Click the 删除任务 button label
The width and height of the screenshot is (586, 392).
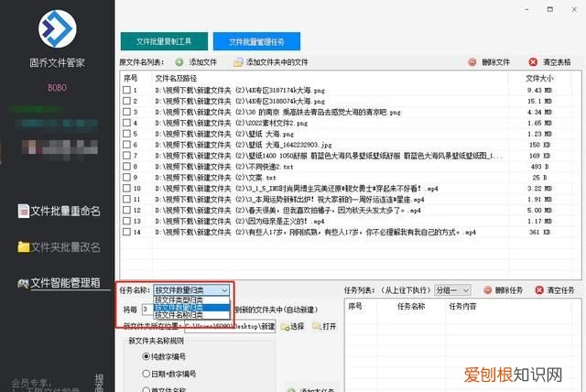[509, 290]
